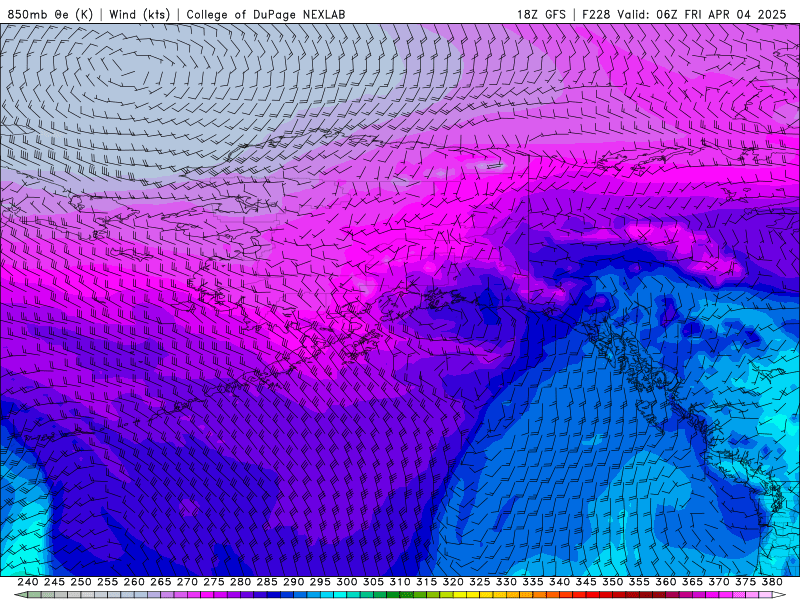800x600 pixels.
Task: Click the 340 value on the color scale
Action: point(559,582)
